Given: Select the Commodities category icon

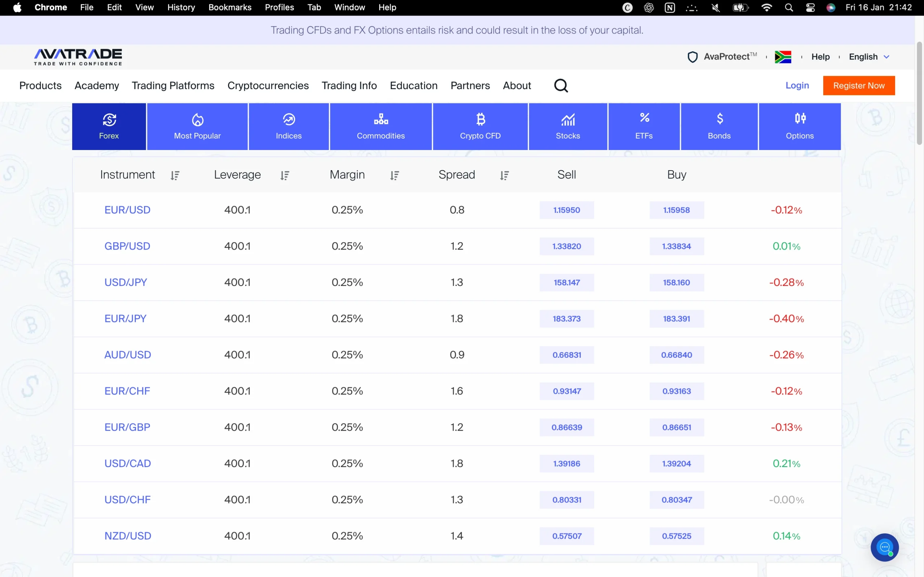Looking at the screenshot, I should tap(381, 118).
